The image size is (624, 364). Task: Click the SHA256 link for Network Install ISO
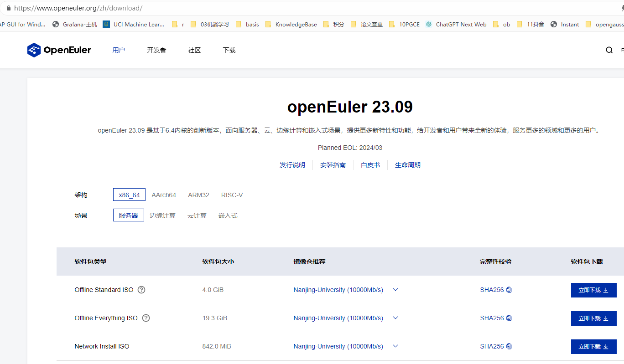(x=492, y=346)
